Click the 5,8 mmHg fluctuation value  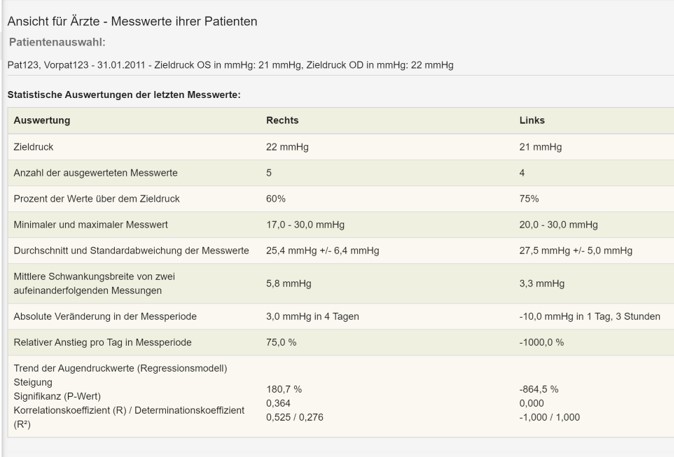[x=289, y=283]
